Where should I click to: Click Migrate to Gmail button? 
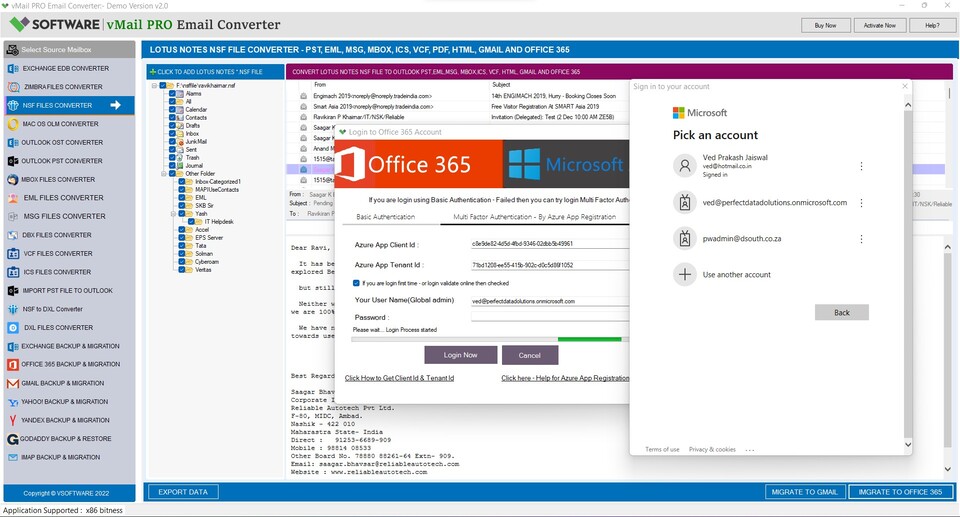click(804, 492)
